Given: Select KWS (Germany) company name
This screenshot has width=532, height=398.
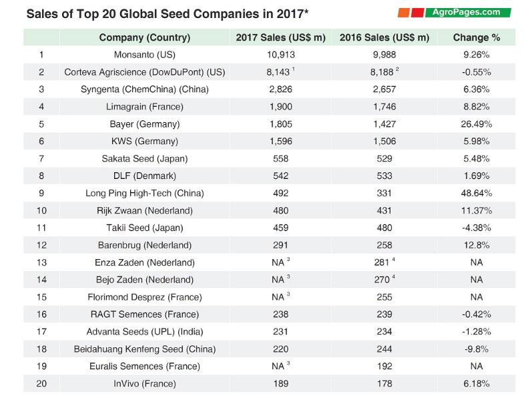Looking at the screenshot, I should (x=144, y=141).
